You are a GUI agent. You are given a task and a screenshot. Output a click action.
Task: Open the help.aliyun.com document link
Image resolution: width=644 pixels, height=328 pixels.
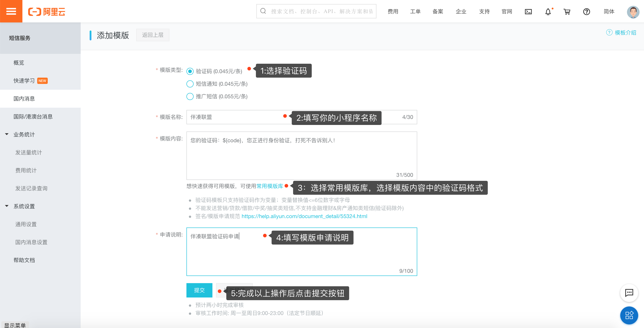click(x=304, y=216)
